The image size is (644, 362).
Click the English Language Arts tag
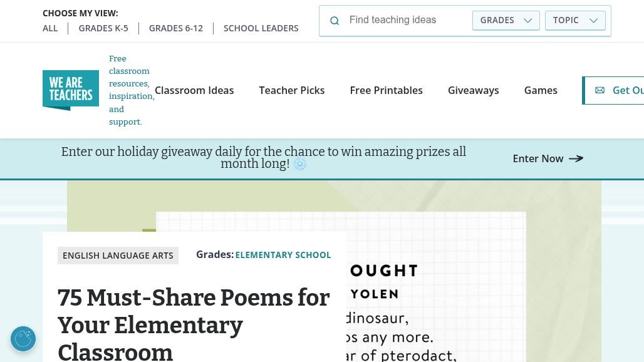click(118, 256)
